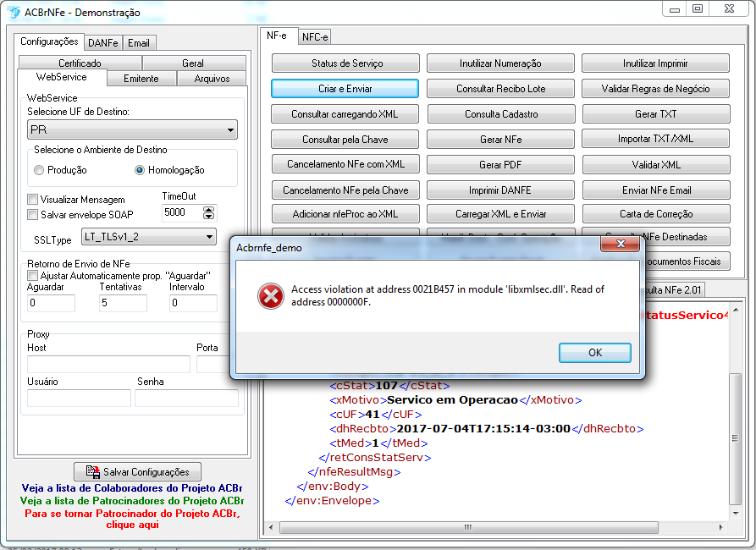
Task: Open Colaboradores do Projeto ACBr link
Action: tap(132, 488)
